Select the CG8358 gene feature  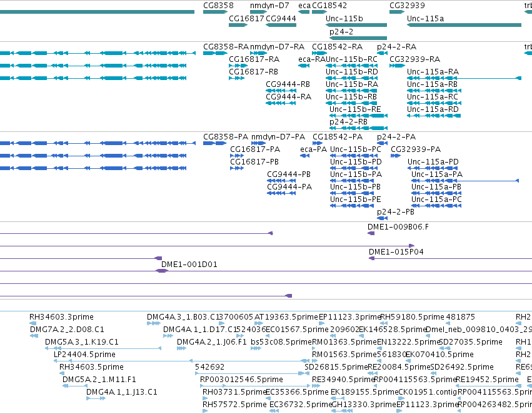tap(216, 12)
